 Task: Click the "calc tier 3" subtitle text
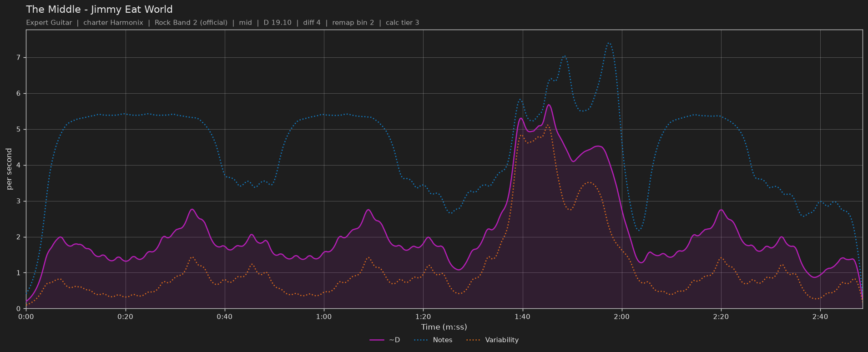point(403,23)
